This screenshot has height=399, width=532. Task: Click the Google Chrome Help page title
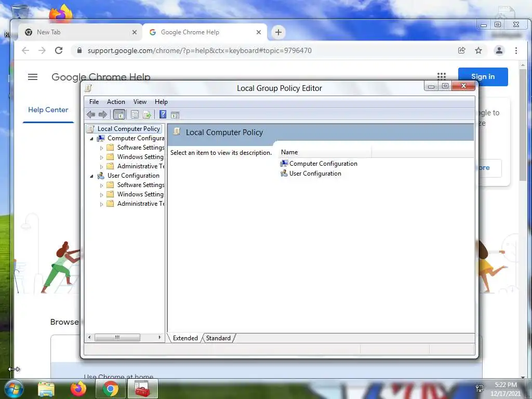101,77
